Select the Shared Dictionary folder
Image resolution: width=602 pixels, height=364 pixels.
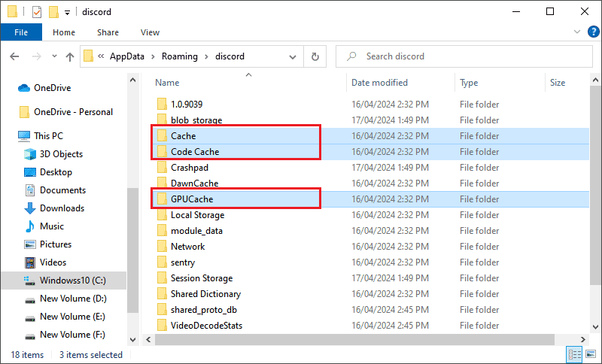[x=205, y=294]
